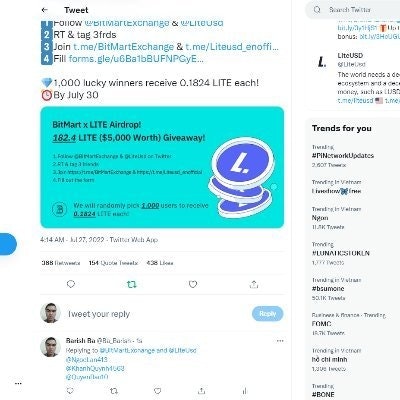Open more options dots in left sidebar
Screen dimensions: 400x400
coord(18,383)
